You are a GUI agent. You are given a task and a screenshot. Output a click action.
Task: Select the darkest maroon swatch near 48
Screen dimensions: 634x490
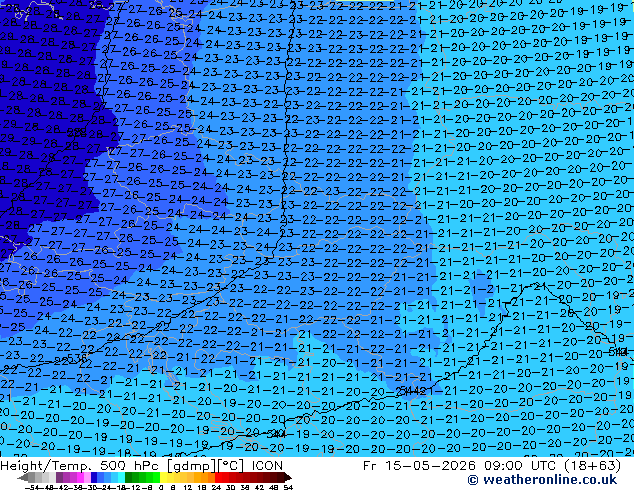click(x=280, y=477)
